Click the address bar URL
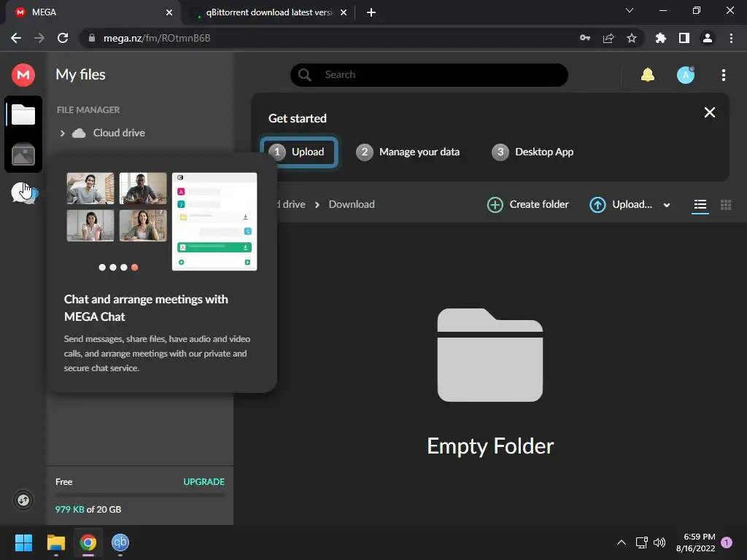Screen dimensions: 747x560 coord(157,38)
